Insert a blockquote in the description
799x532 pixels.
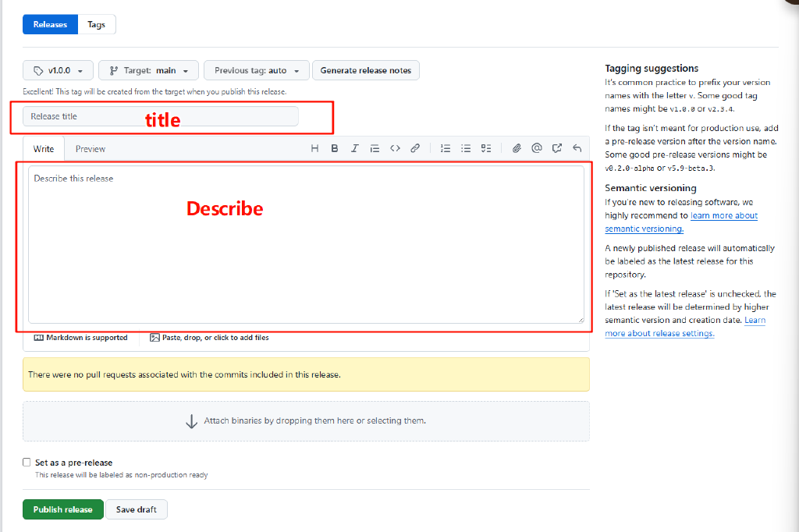coord(375,147)
